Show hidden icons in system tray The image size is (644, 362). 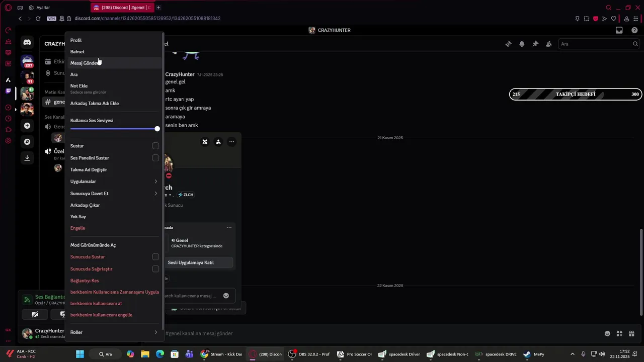pyautogui.click(x=572, y=354)
